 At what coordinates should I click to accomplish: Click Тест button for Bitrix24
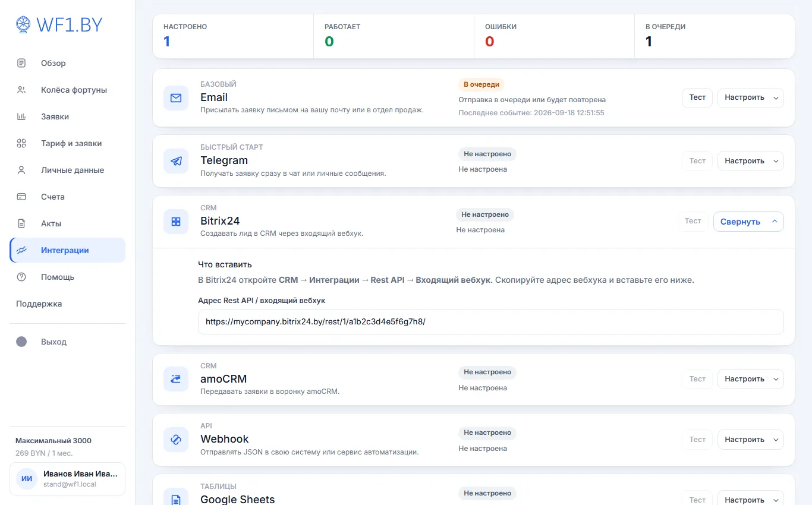(x=693, y=221)
